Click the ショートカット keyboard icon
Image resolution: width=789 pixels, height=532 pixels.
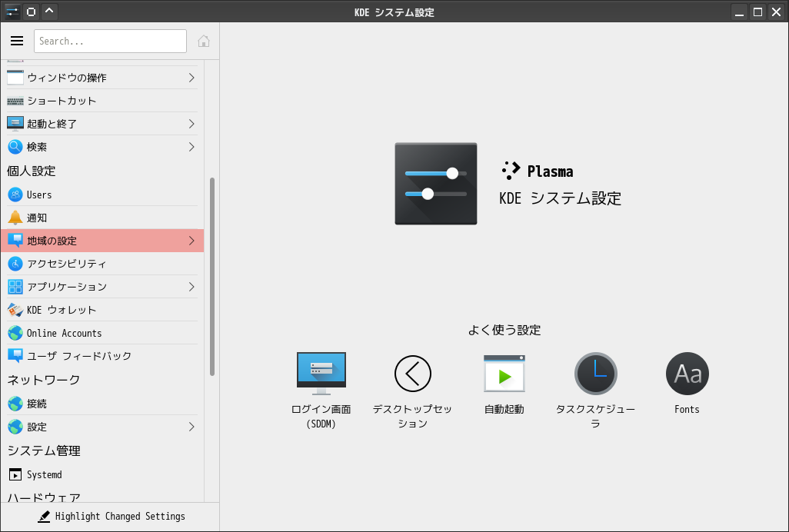pyautogui.click(x=15, y=101)
